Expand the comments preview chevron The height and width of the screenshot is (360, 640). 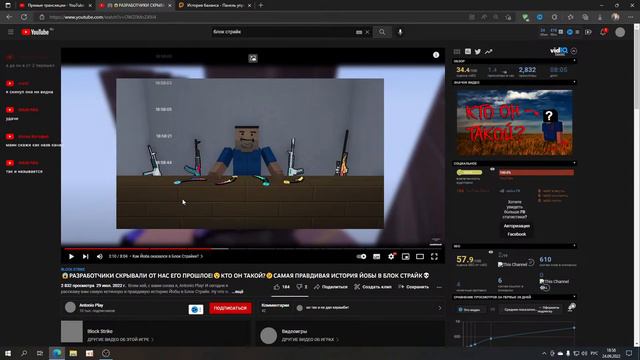440,308
